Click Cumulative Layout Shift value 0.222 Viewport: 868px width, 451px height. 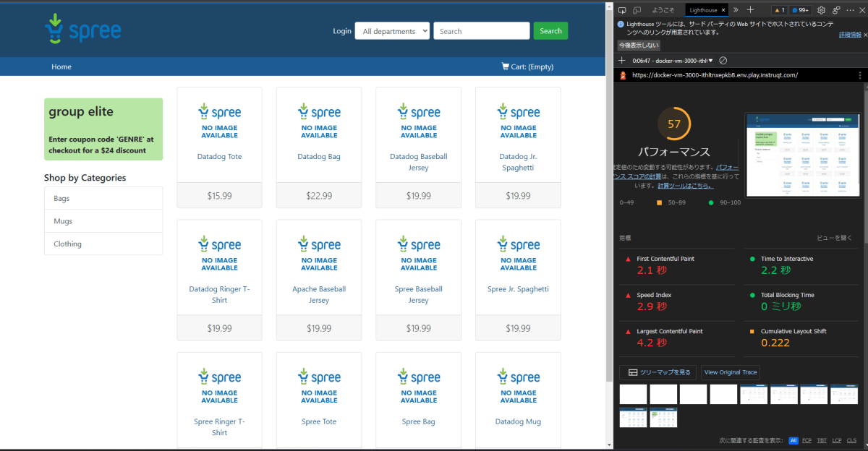point(775,343)
